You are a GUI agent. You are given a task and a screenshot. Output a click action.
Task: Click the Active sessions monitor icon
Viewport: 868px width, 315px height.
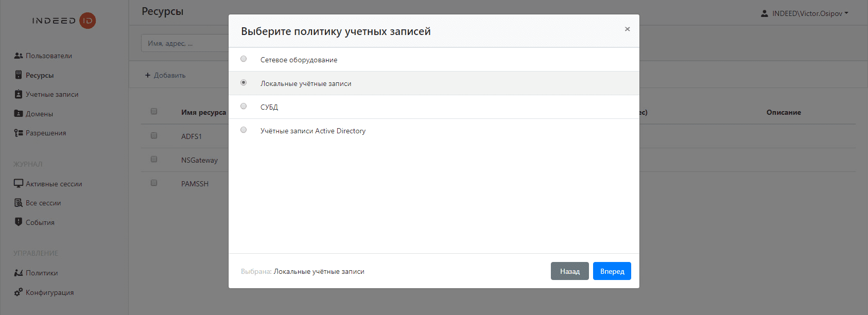tap(19, 184)
